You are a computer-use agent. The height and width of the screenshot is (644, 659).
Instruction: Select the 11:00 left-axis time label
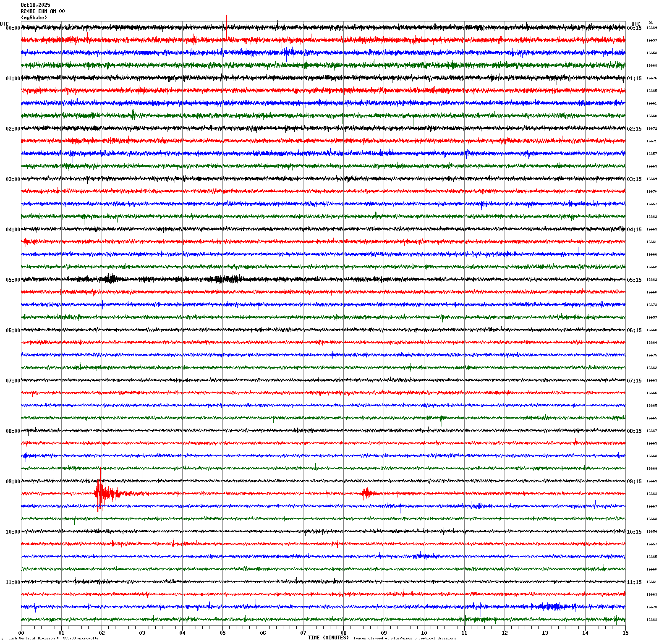(x=13, y=582)
